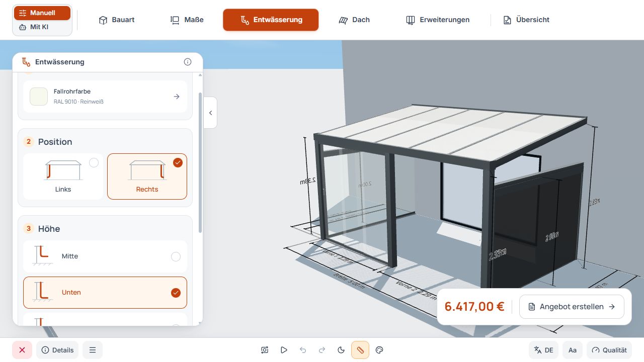Redo the last change
Screen dimensions: 644x362
[322, 350]
